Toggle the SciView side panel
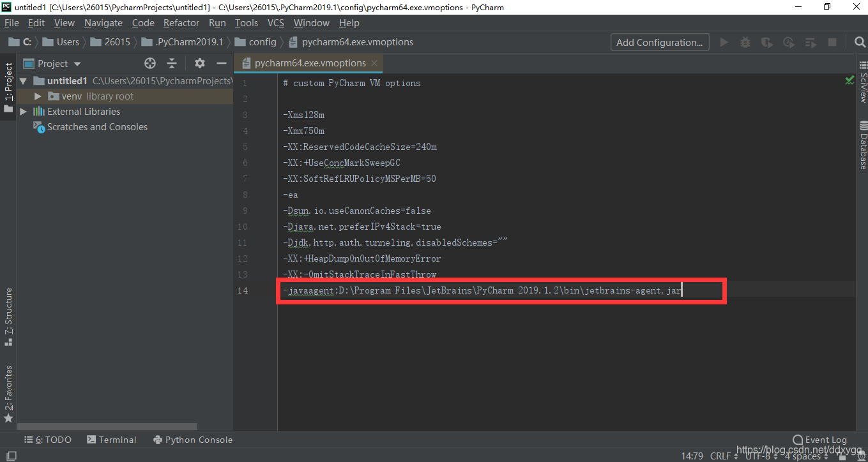This screenshot has height=462, width=868. tap(863, 82)
